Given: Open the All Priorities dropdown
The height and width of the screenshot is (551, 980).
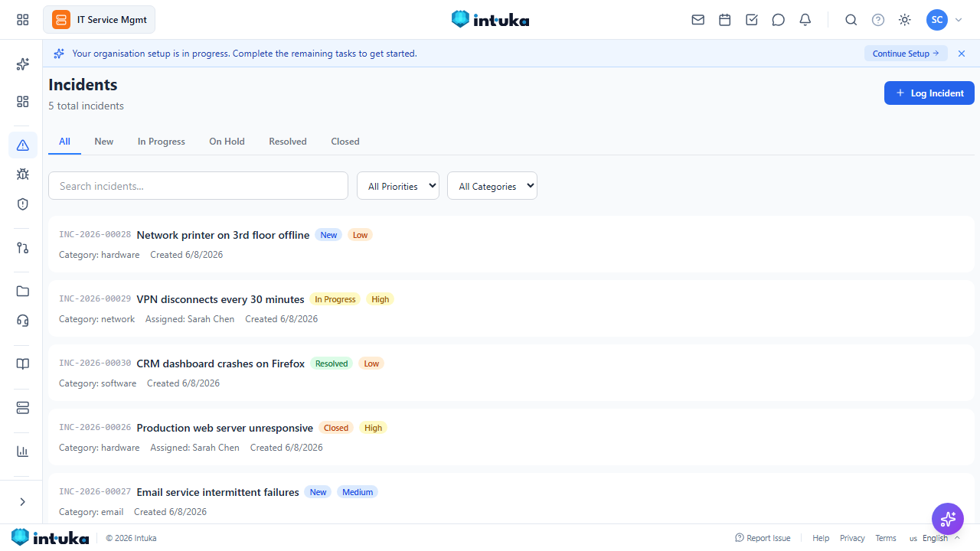Looking at the screenshot, I should click(x=398, y=186).
